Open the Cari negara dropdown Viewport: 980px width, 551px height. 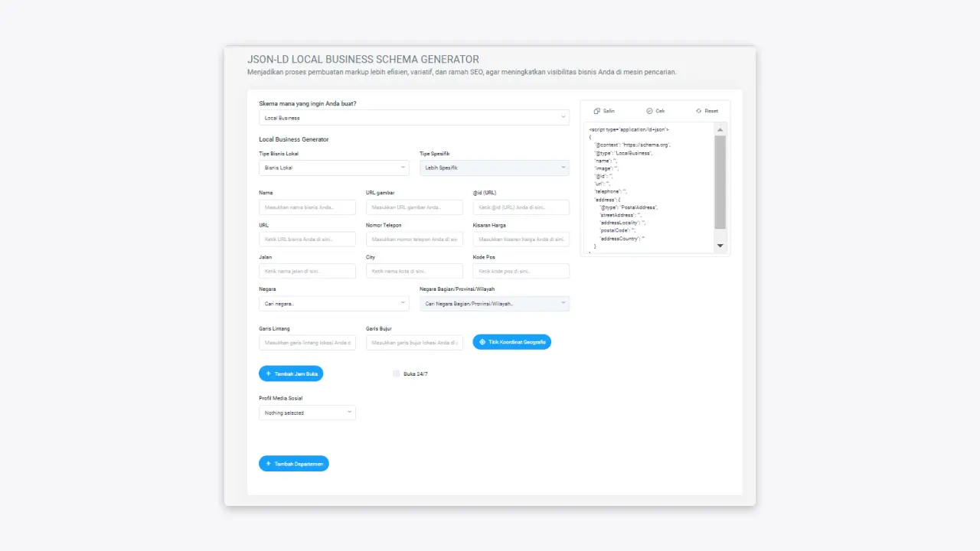click(x=333, y=303)
